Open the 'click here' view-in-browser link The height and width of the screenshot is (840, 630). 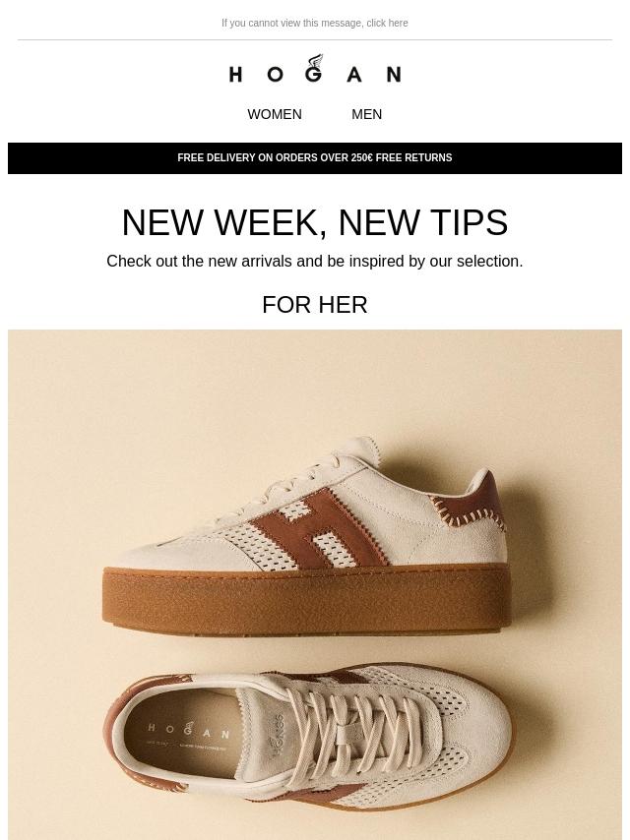(387, 23)
